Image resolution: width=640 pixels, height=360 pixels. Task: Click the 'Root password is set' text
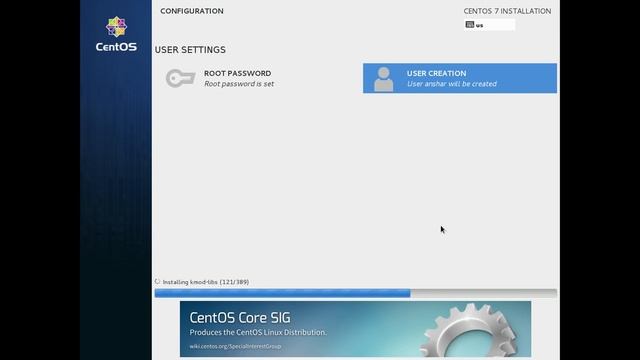[239, 84]
